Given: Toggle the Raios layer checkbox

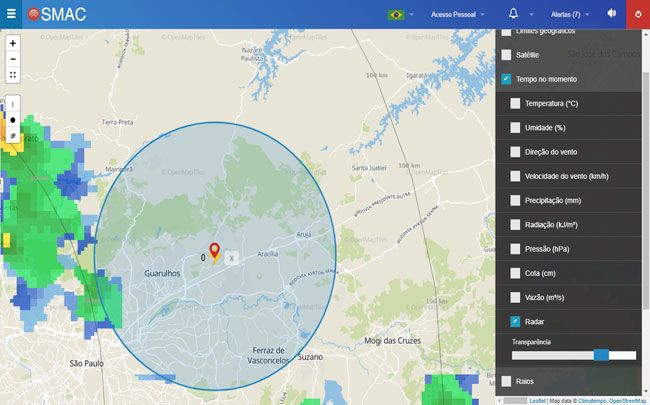Looking at the screenshot, I should tap(506, 381).
